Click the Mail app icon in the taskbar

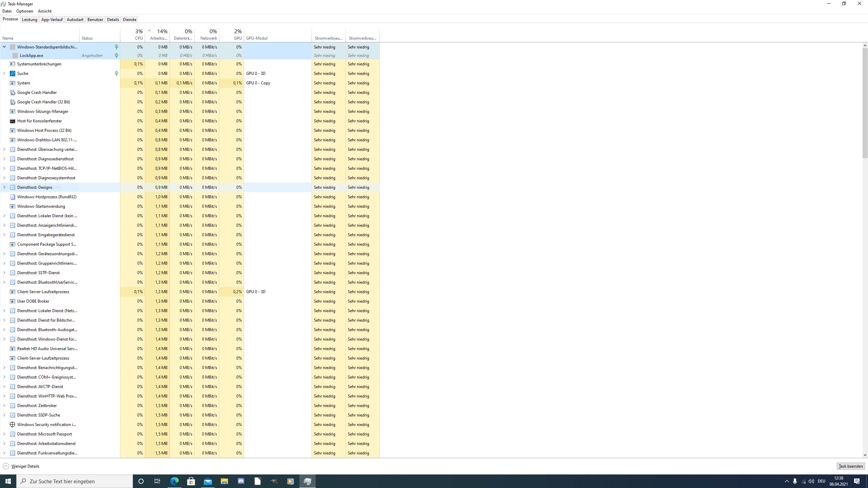coord(208,481)
